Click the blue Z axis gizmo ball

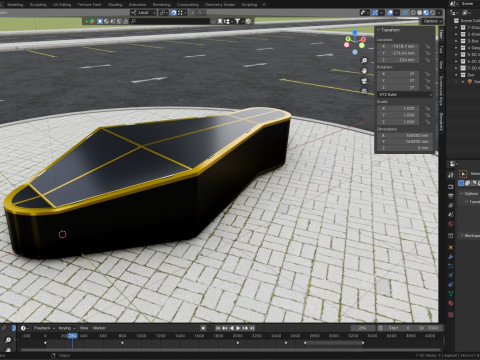pyautogui.click(x=355, y=32)
